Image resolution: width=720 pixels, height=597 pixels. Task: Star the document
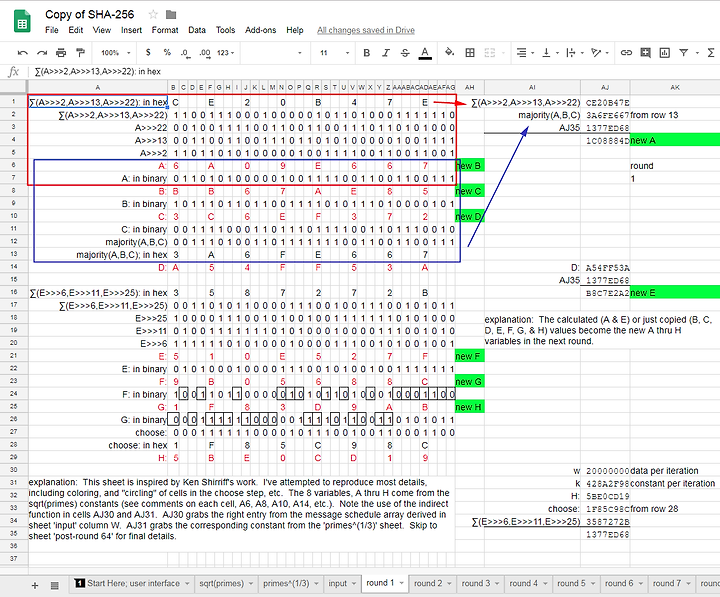point(153,15)
